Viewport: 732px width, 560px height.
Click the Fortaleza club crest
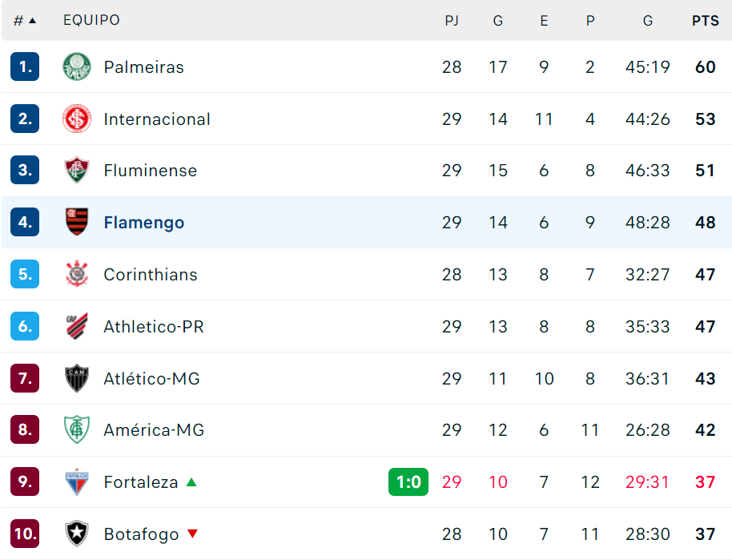[x=77, y=481]
